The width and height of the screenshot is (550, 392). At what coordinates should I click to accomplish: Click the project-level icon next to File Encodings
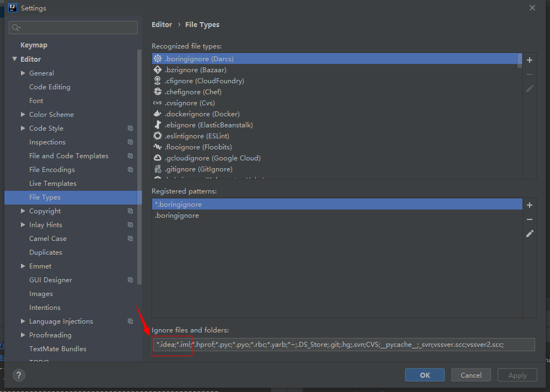click(x=131, y=169)
